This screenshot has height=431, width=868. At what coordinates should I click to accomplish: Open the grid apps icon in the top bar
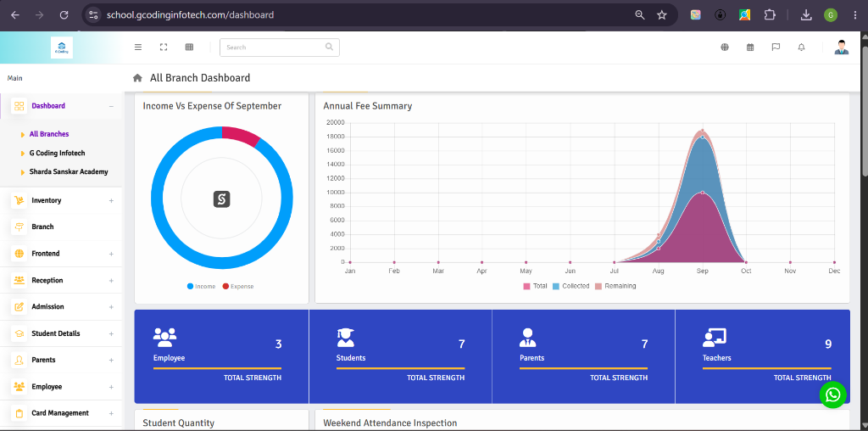(189, 48)
